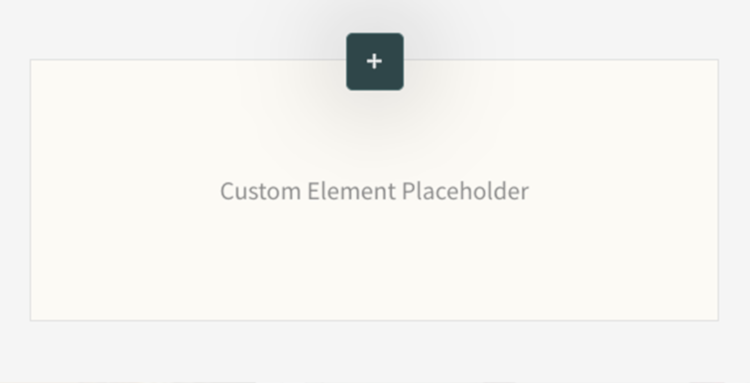Screen dimensions: 750x383
Task: Add a new element with plus icon
Action: (375, 62)
